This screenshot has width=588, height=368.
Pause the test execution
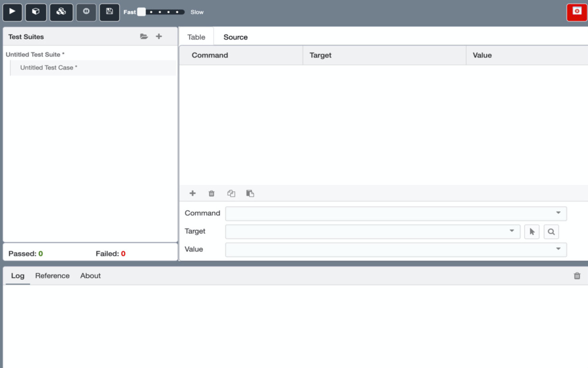[x=86, y=12]
